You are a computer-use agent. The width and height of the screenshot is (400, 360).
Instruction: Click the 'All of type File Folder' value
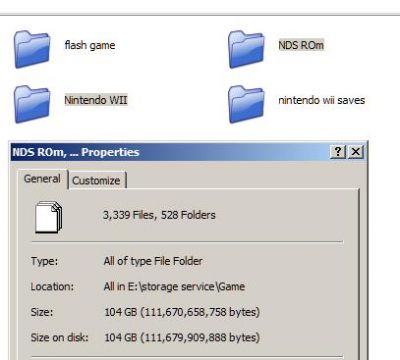tap(153, 261)
